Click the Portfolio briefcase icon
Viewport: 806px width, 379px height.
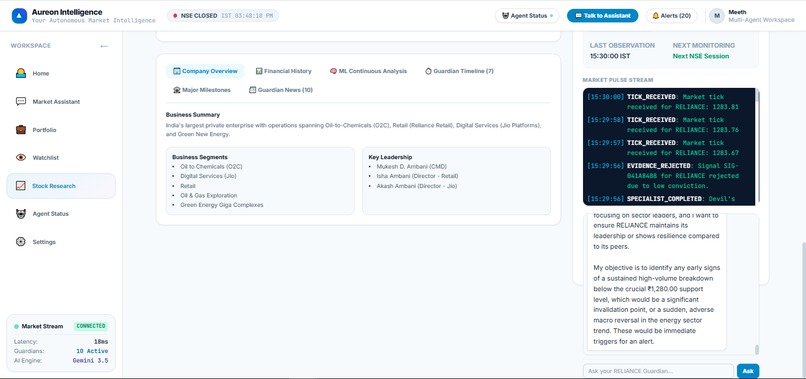point(21,130)
